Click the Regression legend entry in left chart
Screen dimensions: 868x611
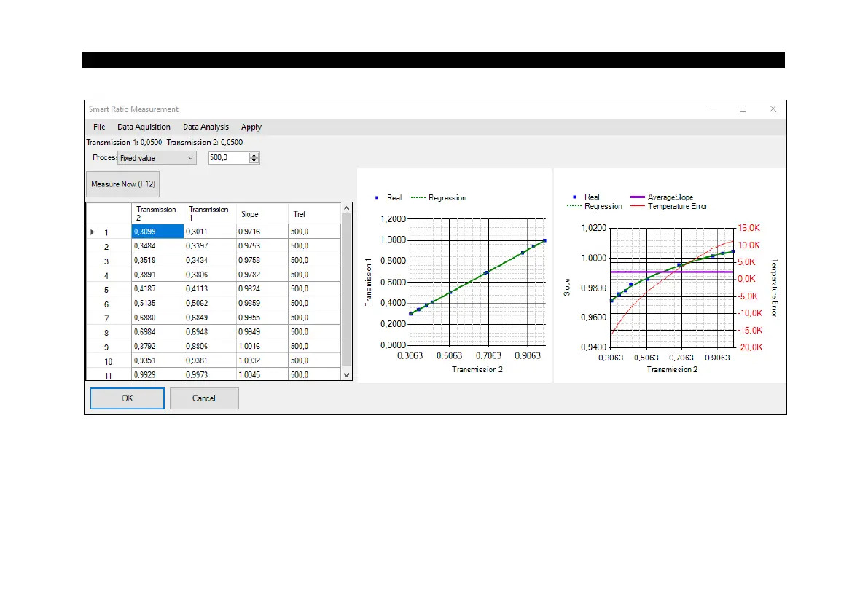pyautogui.click(x=439, y=197)
